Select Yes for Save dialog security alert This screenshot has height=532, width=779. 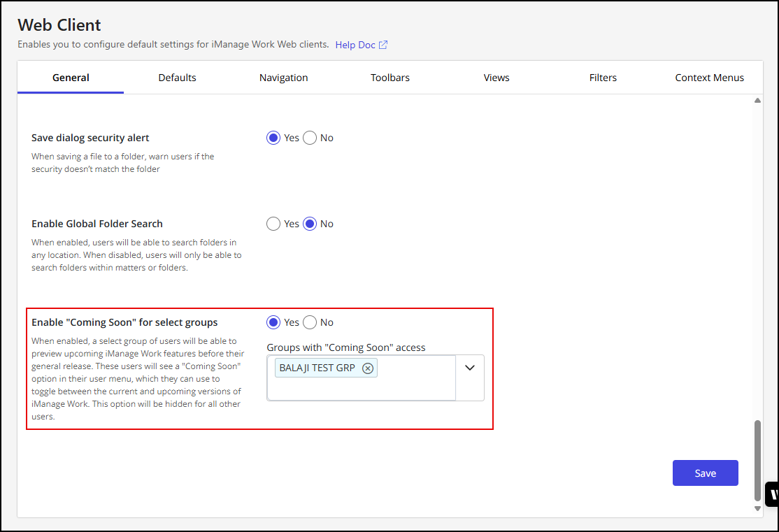pyautogui.click(x=273, y=138)
